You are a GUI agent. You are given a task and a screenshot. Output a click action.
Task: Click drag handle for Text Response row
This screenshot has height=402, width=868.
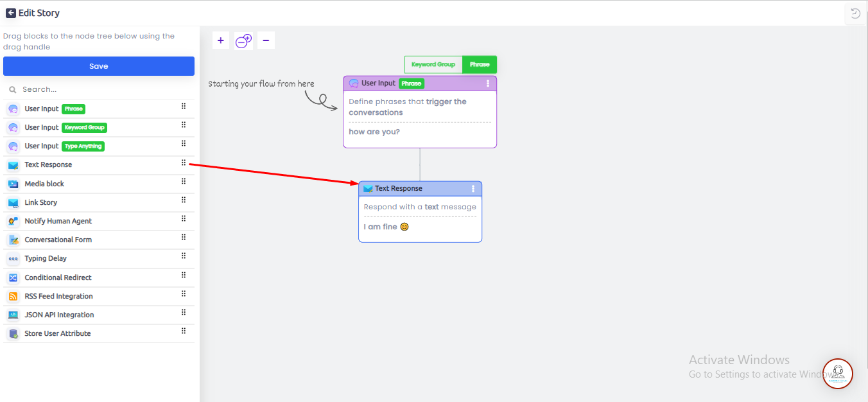click(x=184, y=162)
